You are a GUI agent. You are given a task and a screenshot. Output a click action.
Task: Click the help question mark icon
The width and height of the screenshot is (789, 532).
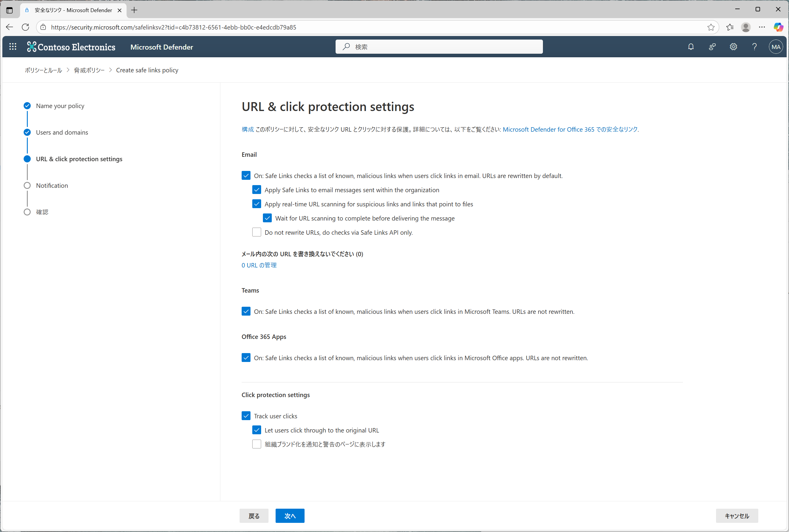pyautogui.click(x=754, y=47)
